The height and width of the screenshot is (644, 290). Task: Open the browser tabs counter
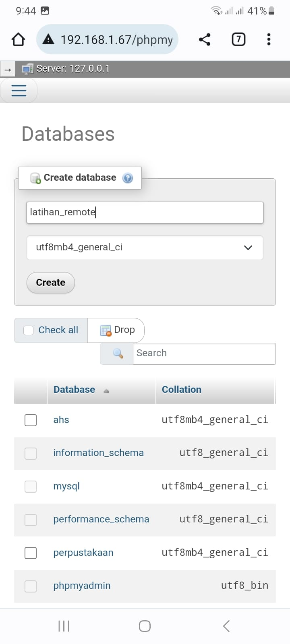click(238, 39)
